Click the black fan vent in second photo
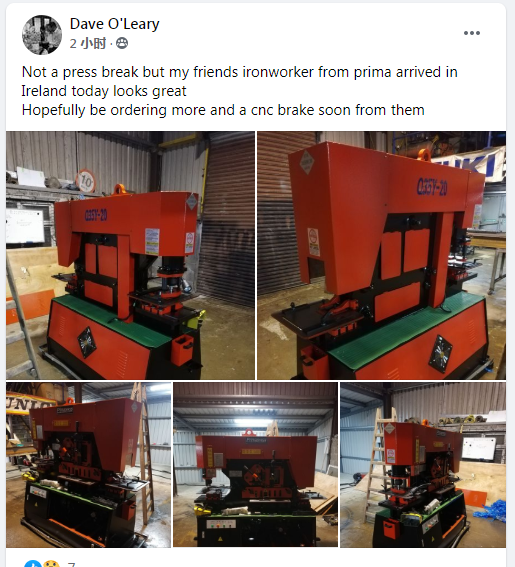Image resolution: width=515 pixels, height=567 pixels. tap(440, 354)
